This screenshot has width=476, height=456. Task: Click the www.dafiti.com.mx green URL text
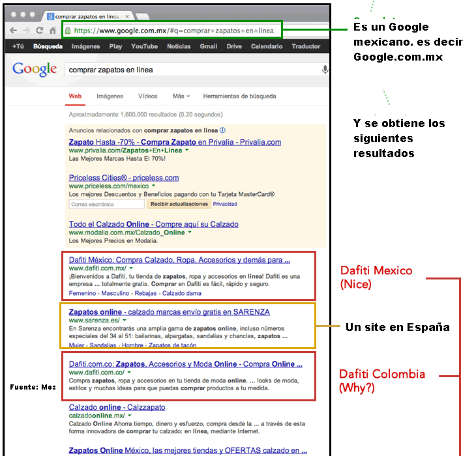(97, 268)
